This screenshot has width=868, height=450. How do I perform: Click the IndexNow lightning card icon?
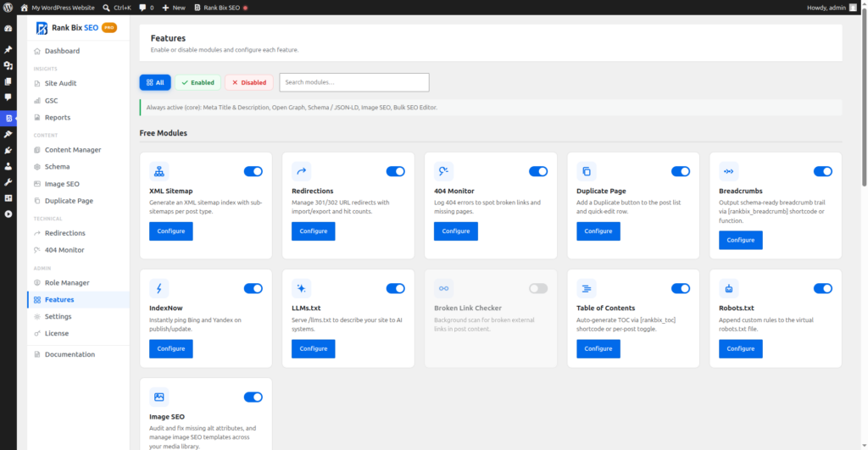pos(159,288)
